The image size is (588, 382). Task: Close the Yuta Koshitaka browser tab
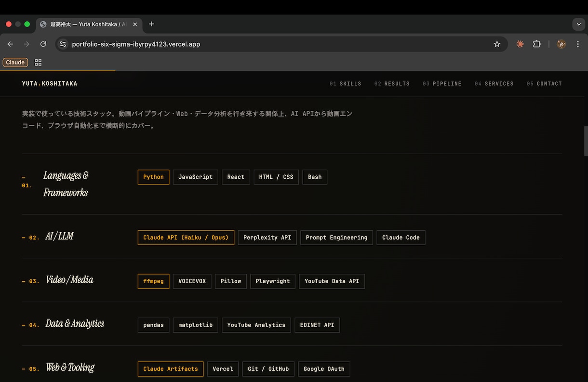(135, 24)
